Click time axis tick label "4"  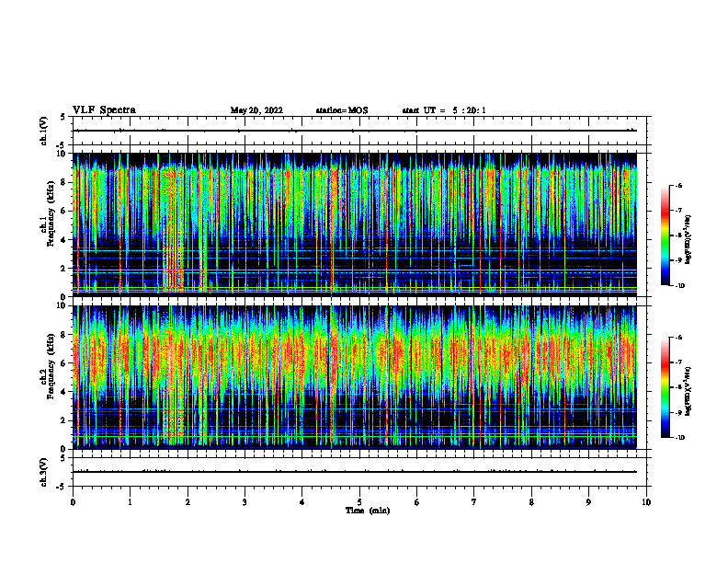pyautogui.click(x=302, y=502)
